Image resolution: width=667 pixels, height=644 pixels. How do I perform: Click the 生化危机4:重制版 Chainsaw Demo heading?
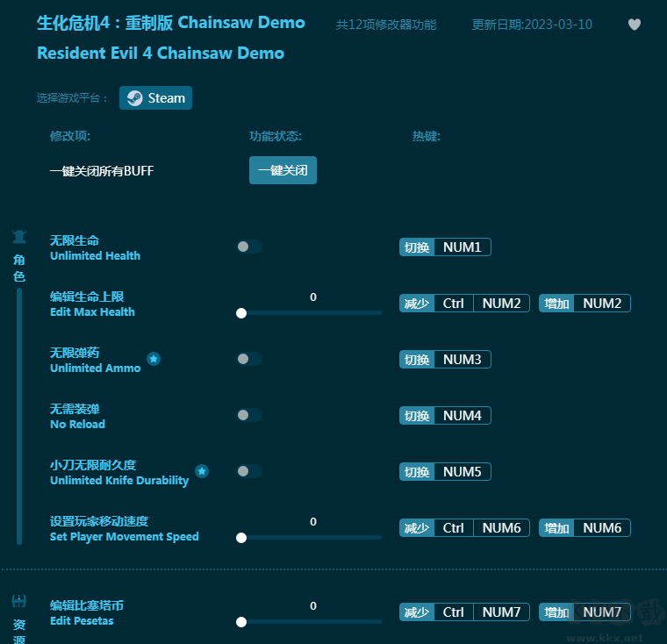171,23
